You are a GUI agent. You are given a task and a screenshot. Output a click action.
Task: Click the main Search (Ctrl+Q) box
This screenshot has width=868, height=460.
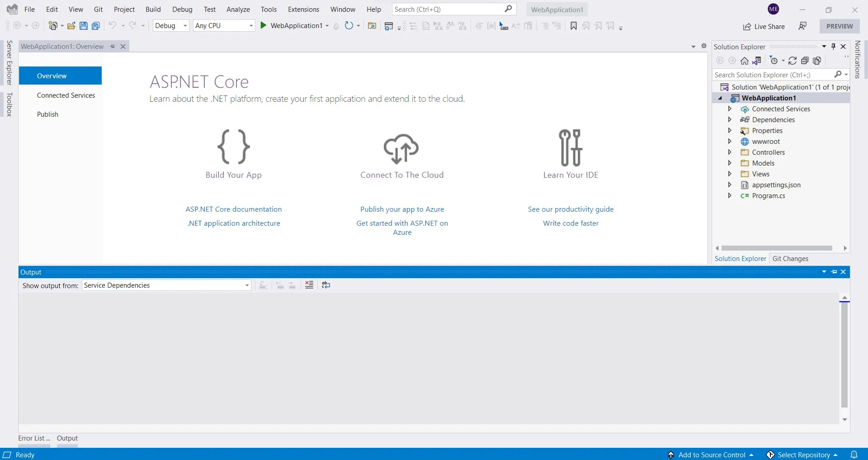click(453, 9)
